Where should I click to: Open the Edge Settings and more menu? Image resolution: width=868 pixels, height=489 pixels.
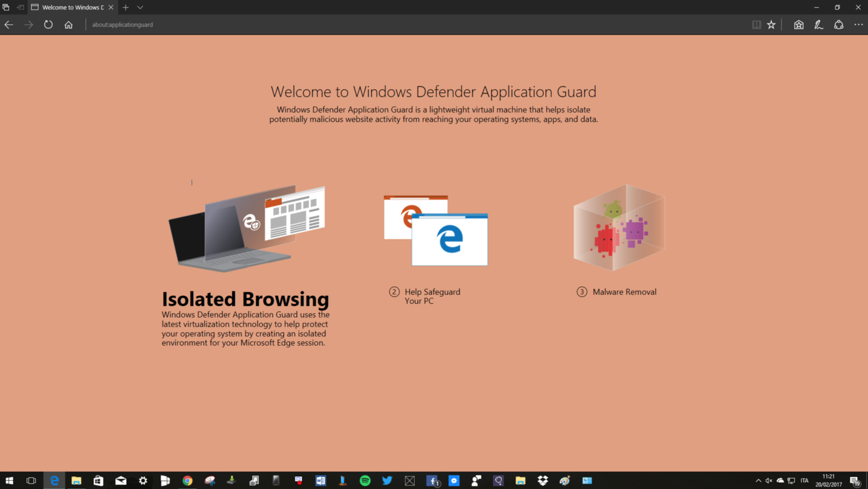click(x=858, y=25)
